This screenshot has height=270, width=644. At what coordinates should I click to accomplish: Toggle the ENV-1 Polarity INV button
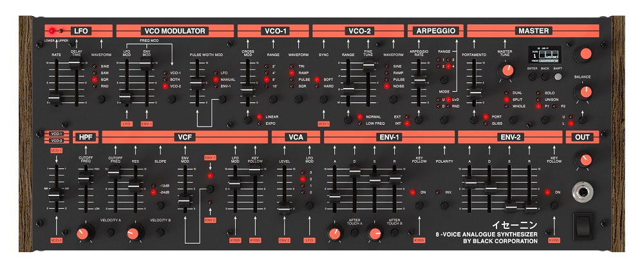pyautogui.click(x=444, y=205)
